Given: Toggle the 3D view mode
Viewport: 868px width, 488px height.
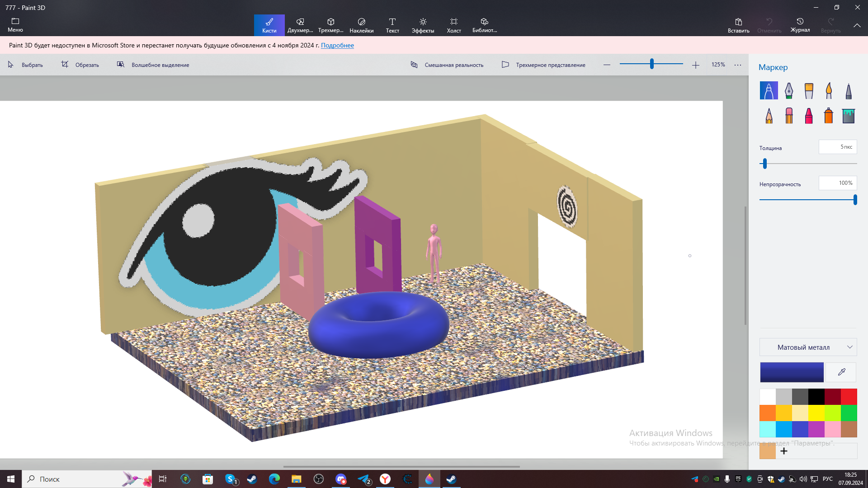Looking at the screenshot, I should (x=543, y=65).
